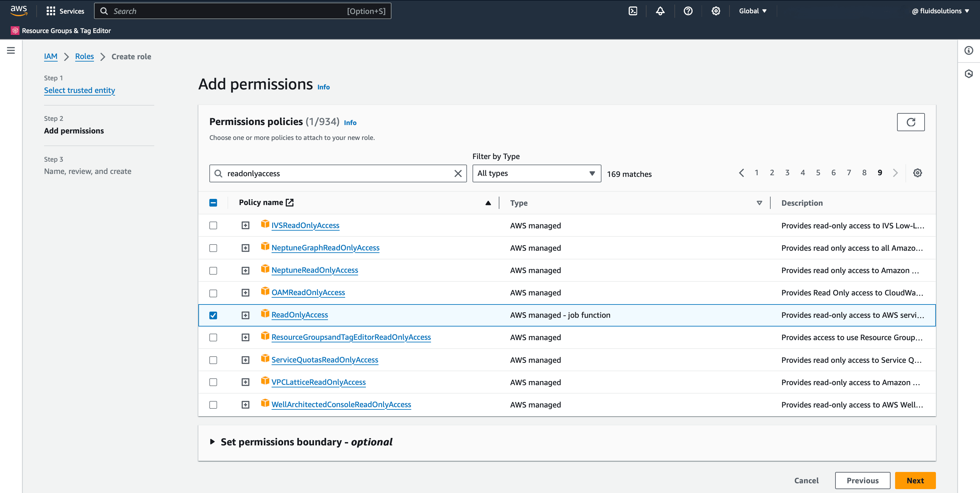Viewport: 980px width, 493px height.
Task: Click the Previous button
Action: point(862,480)
